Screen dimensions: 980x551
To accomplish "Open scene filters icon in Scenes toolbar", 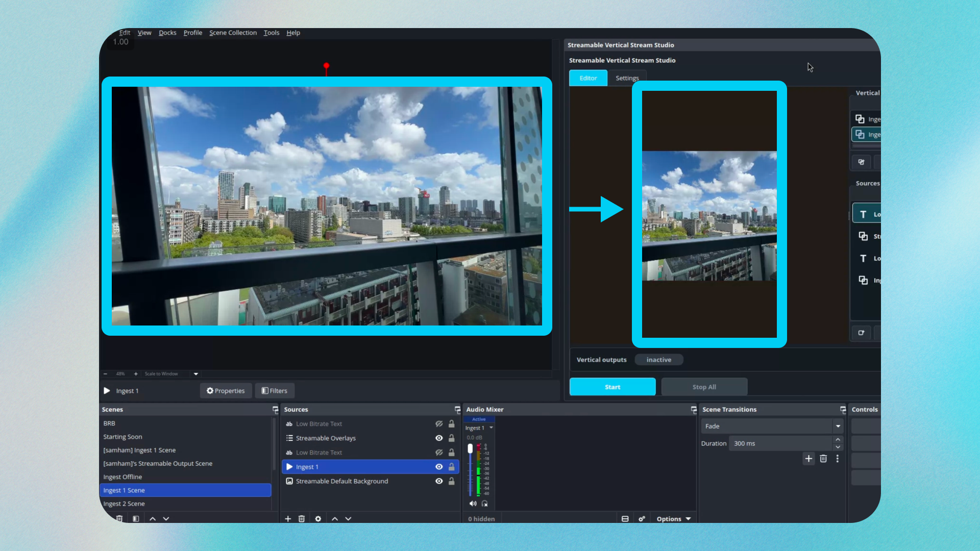I will point(136,518).
